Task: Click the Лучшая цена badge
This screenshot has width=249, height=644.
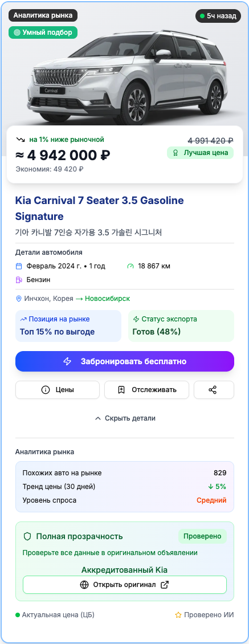Action: tap(200, 153)
